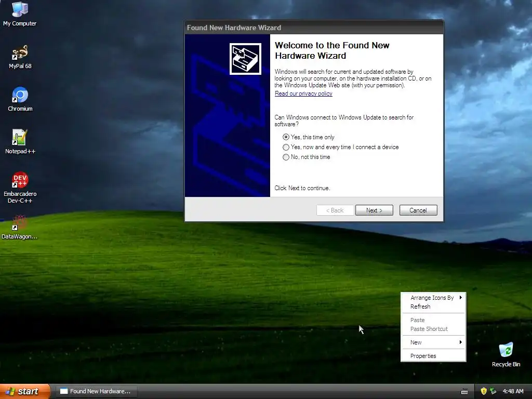Select 'Yes, now and every time' option
The height and width of the screenshot is (399, 532).
[341, 147]
